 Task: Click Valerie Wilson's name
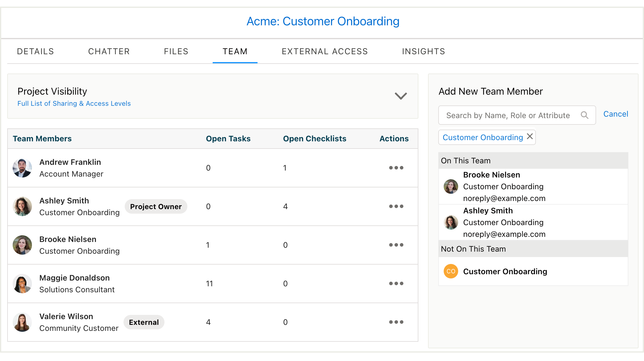coord(66,316)
